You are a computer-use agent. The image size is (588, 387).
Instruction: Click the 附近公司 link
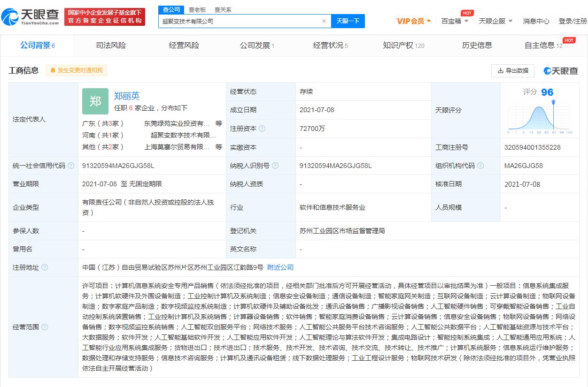pos(280,267)
